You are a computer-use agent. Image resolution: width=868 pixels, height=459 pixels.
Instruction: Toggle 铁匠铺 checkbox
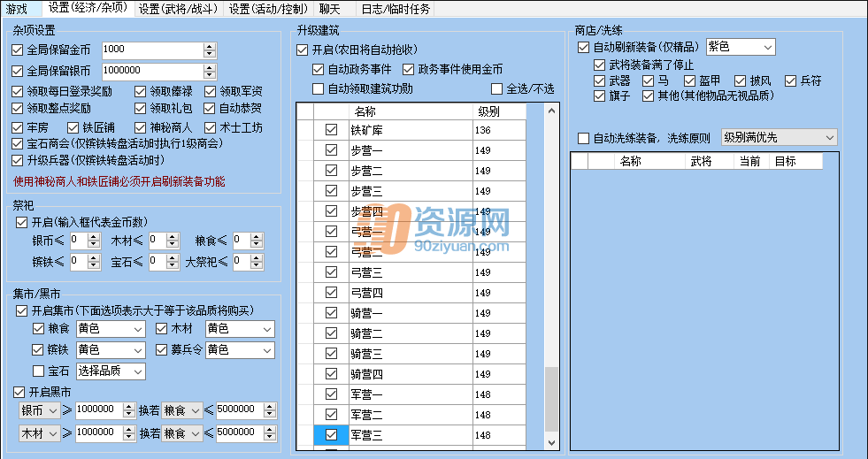[73, 128]
